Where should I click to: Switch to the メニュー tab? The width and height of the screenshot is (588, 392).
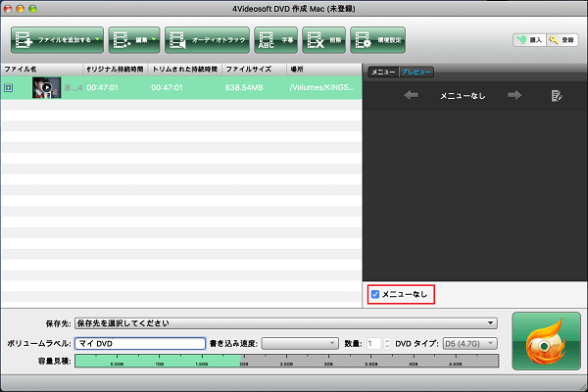coord(383,72)
